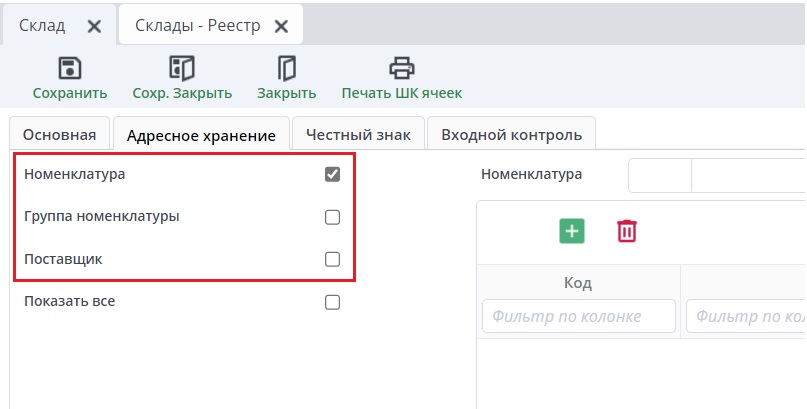Screen dimensions: 807x409
Task: Enable the Группа номенклатуры checkbox
Action: [333, 217]
